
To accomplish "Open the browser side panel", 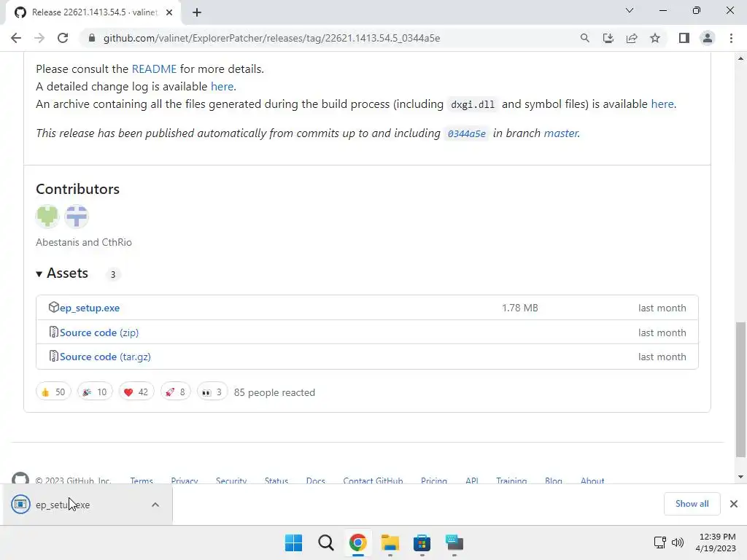I will (x=684, y=38).
